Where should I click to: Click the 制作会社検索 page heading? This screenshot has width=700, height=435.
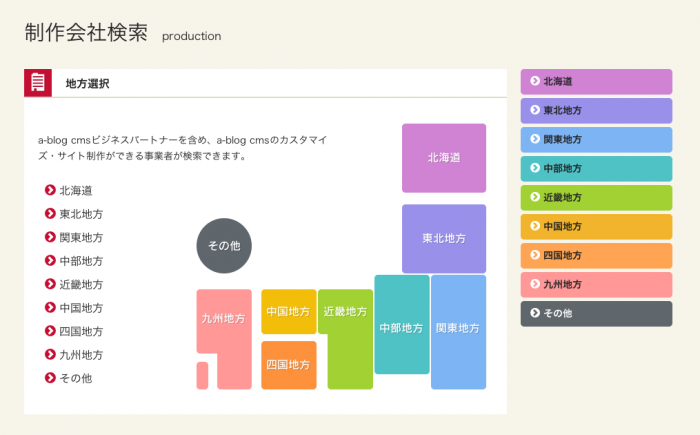(x=86, y=33)
